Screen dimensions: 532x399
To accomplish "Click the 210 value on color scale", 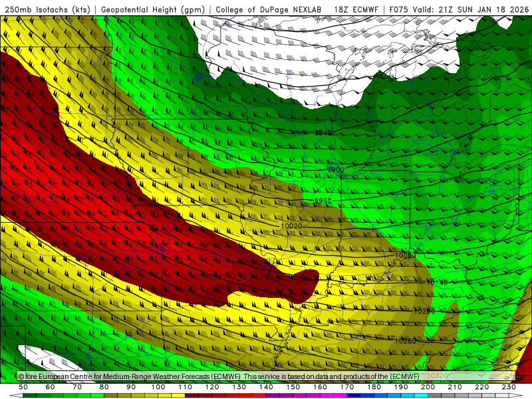I will tap(455, 387).
